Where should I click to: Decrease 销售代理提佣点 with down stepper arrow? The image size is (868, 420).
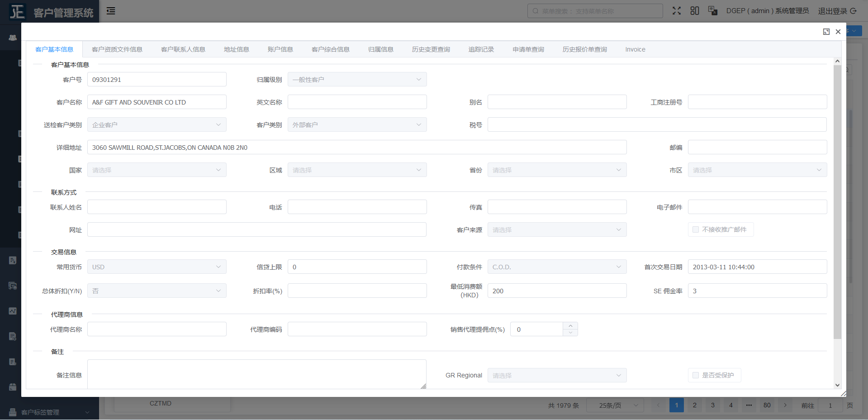570,333
